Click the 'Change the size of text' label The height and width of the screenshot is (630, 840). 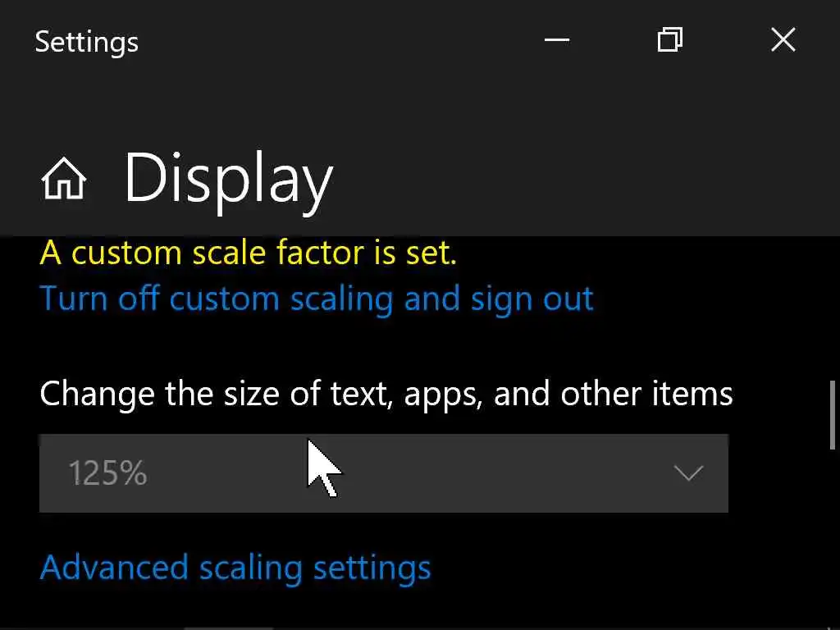386,394
